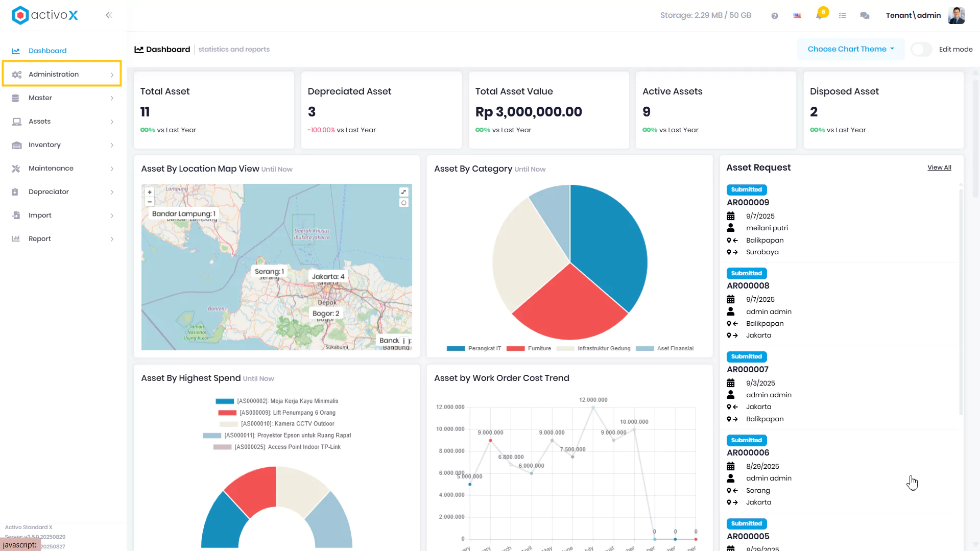This screenshot has height=551, width=980.
Task: Open asset request AR000009
Action: (x=748, y=203)
